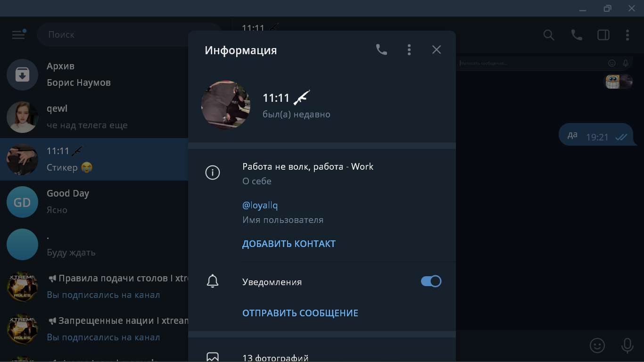Open the Архив archived chats folder
644x362 pixels.
click(94, 74)
